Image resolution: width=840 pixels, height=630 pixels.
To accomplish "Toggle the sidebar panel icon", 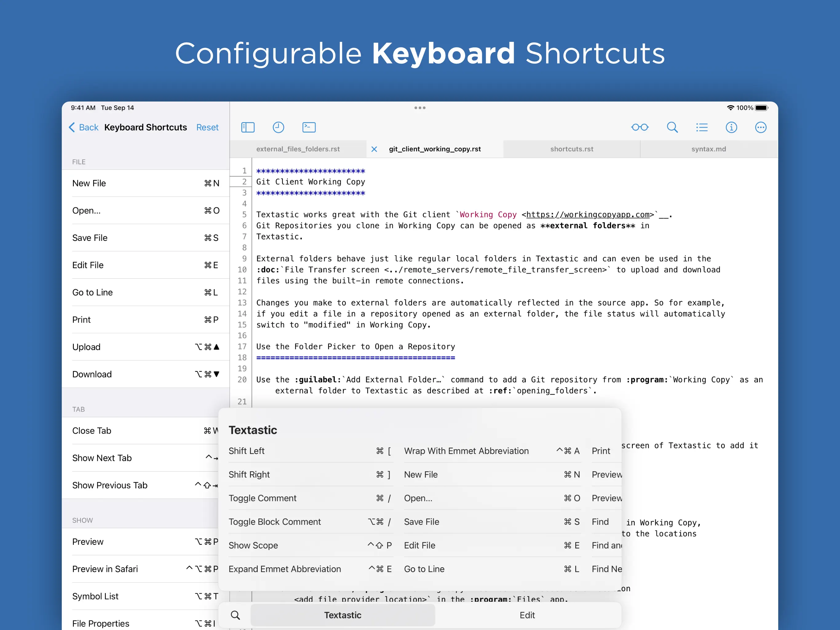I will [248, 127].
